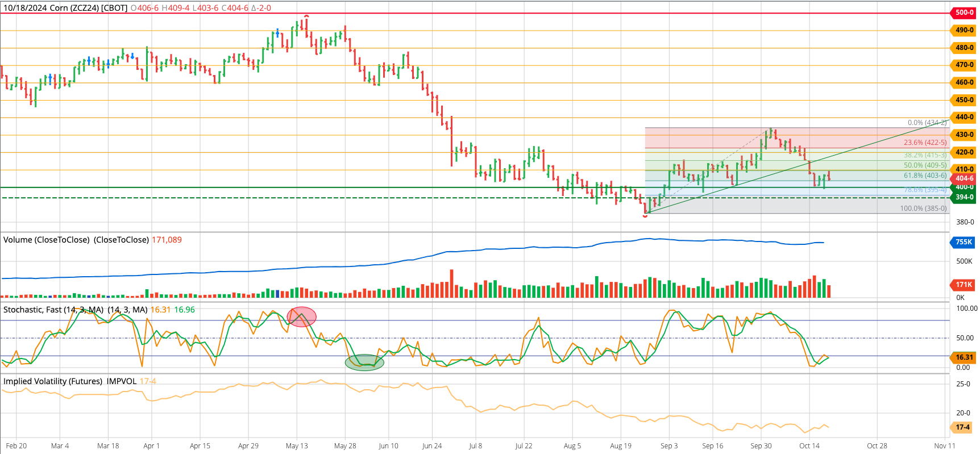Click the 23.6% (422-5) Fibonacci label
This screenshot has width=980, height=454.
click(925, 143)
